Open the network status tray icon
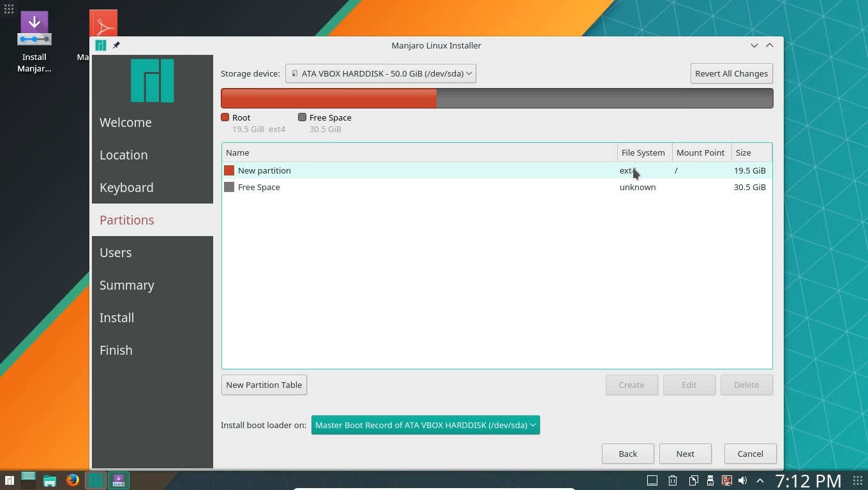The width and height of the screenshot is (868, 490). [726, 480]
